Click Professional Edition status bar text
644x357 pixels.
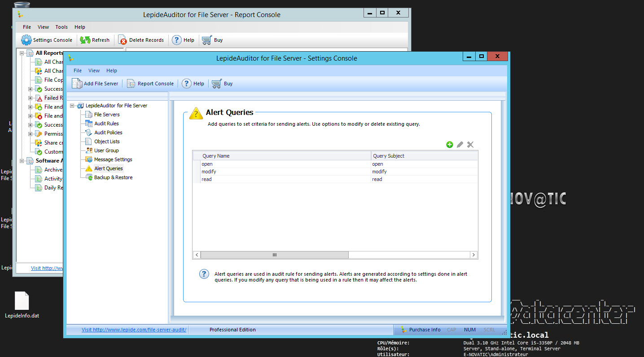pyautogui.click(x=232, y=330)
